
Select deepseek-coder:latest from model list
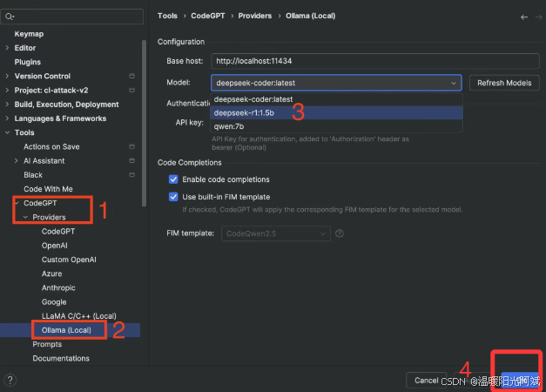point(336,99)
